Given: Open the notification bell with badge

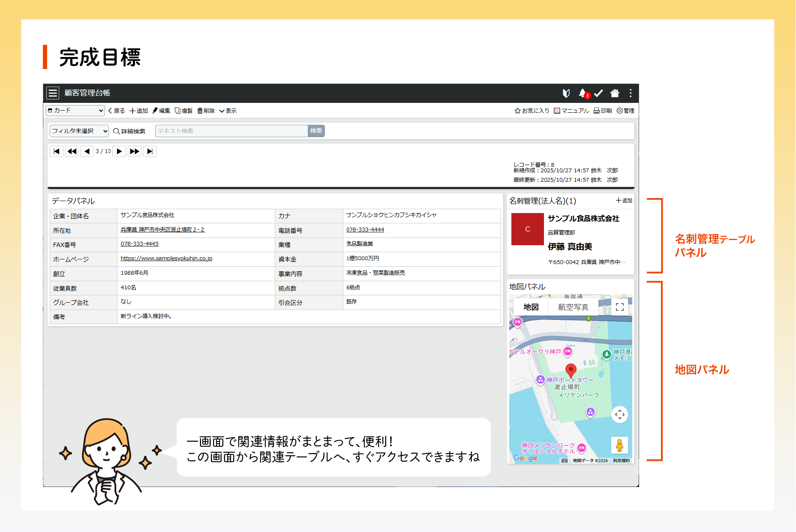Looking at the screenshot, I should pos(583,93).
